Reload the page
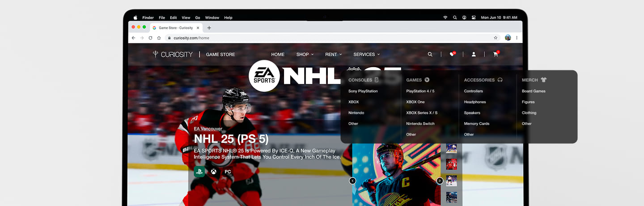 coord(150,38)
